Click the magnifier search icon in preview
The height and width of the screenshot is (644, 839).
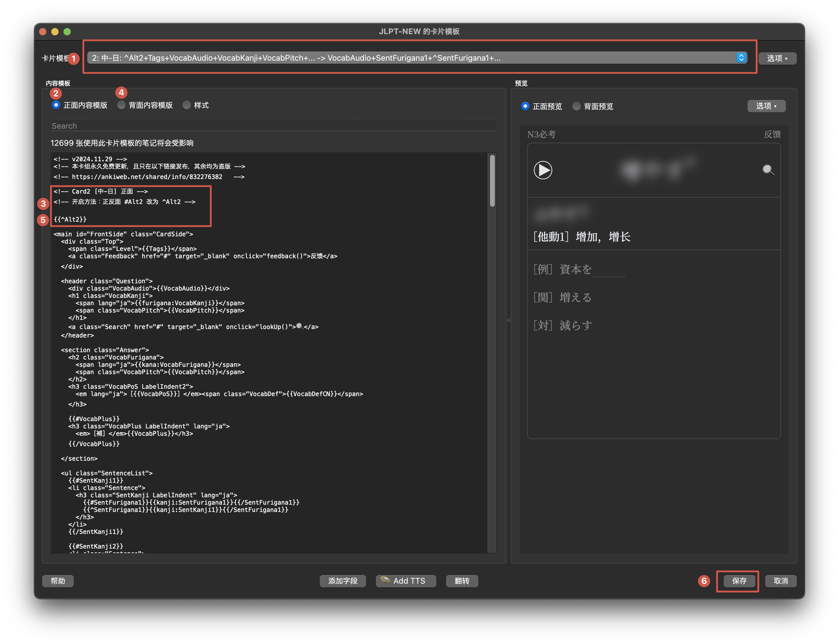click(x=768, y=170)
